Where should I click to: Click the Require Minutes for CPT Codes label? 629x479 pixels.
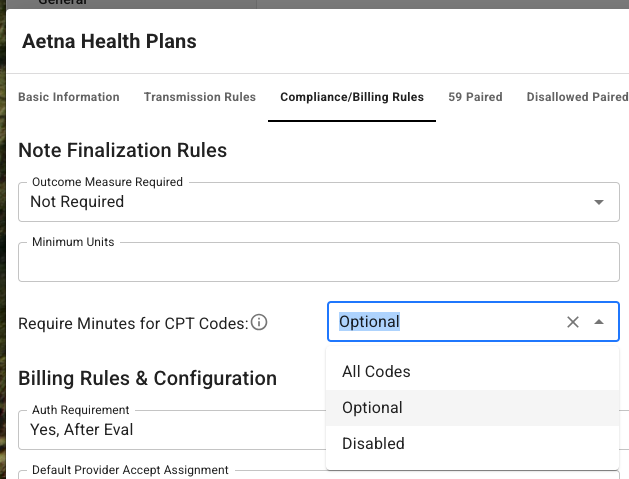click(134, 323)
